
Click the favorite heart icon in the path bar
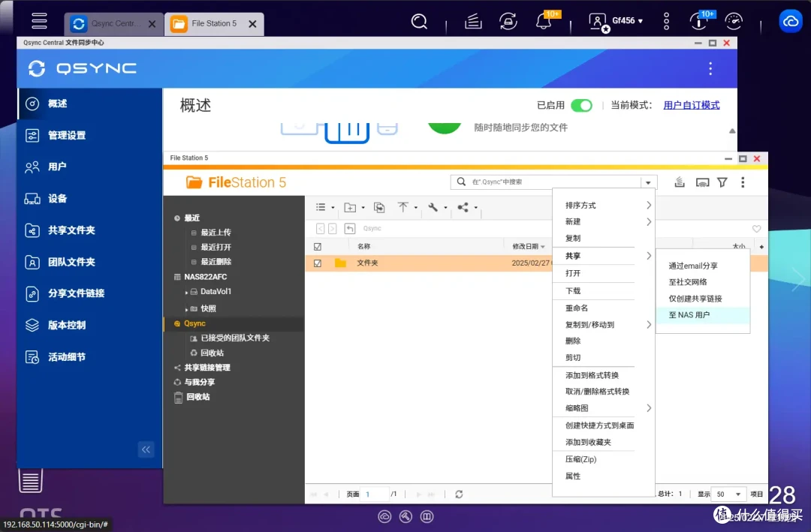(756, 229)
